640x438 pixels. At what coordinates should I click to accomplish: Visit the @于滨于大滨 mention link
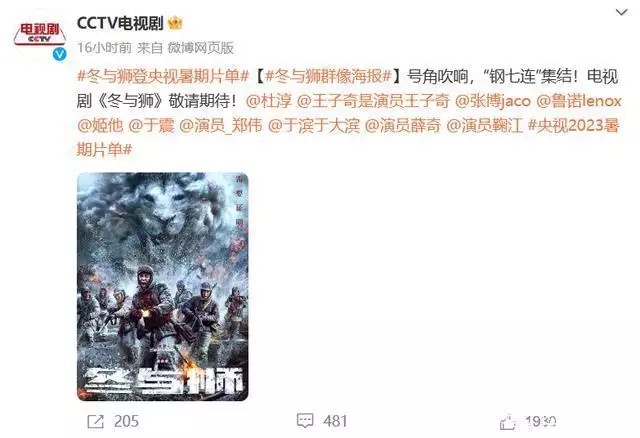click(x=313, y=125)
